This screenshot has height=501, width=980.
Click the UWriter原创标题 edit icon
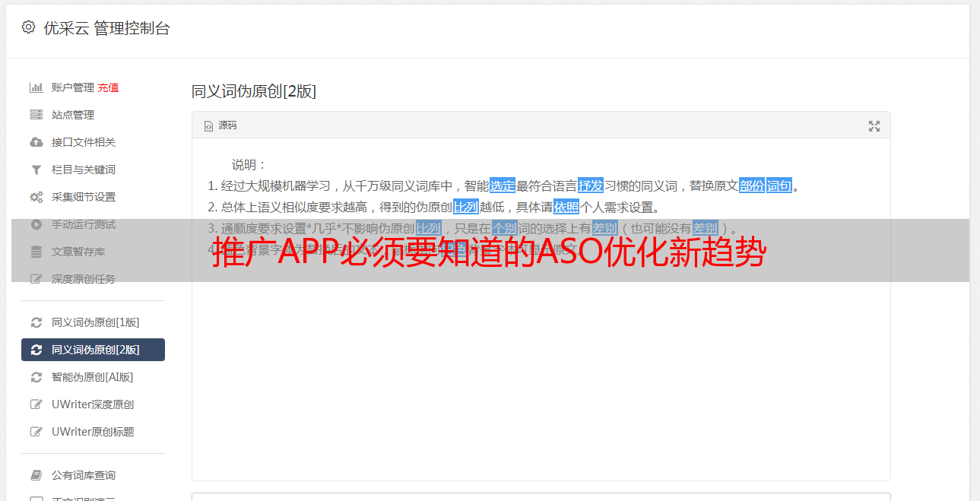tap(36, 432)
